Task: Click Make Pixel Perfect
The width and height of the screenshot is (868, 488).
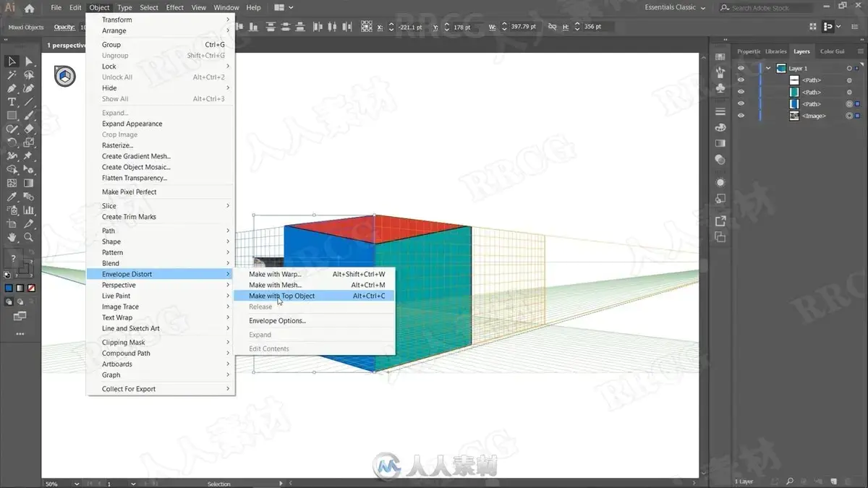Action: click(x=160, y=192)
